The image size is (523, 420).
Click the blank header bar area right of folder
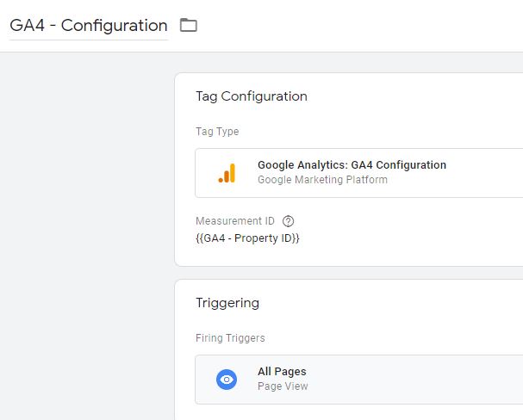(362, 26)
